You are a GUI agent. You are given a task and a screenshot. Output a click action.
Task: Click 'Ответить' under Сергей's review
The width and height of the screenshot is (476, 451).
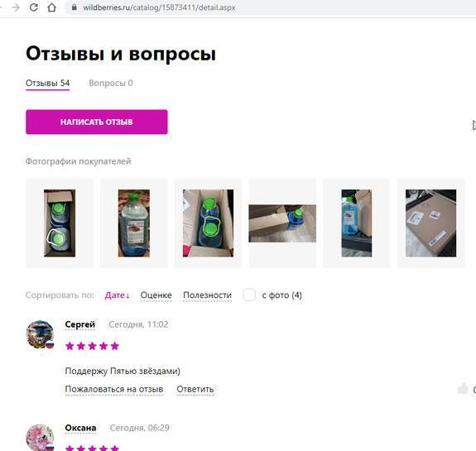pos(195,389)
